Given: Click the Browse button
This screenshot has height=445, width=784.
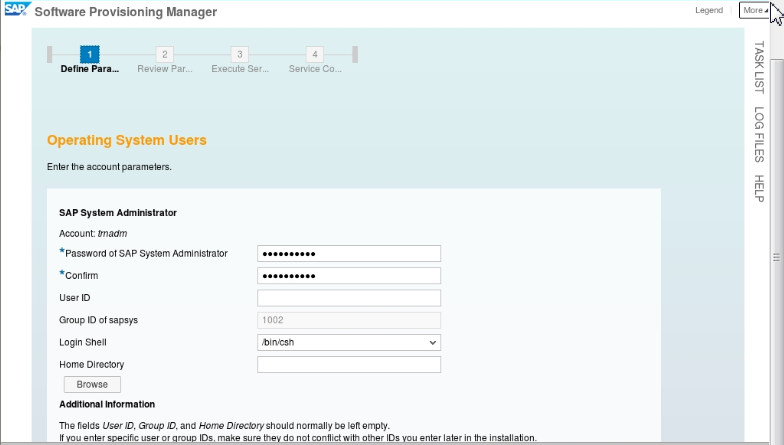Looking at the screenshot, I should tap(92, 384).
